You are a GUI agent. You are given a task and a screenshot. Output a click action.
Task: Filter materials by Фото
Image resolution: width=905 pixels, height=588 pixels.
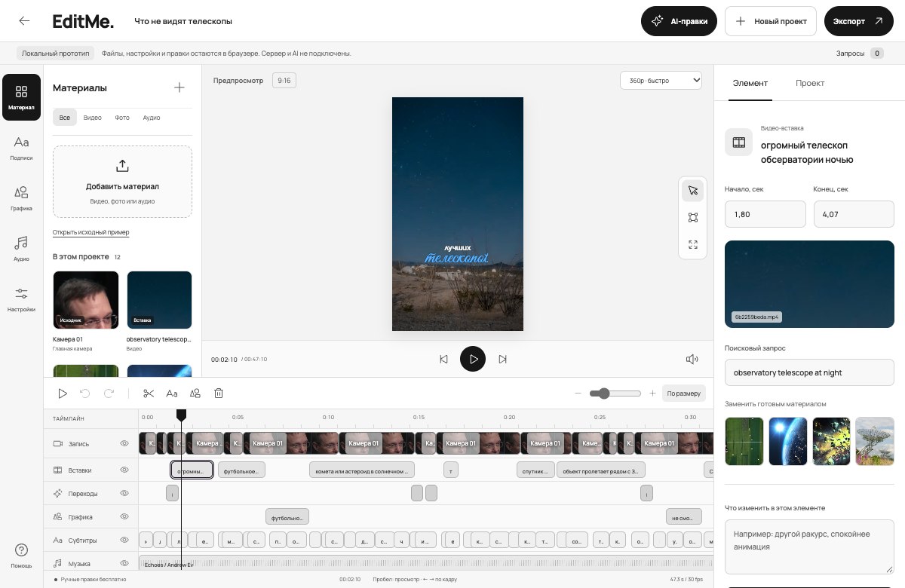(122, 118)
